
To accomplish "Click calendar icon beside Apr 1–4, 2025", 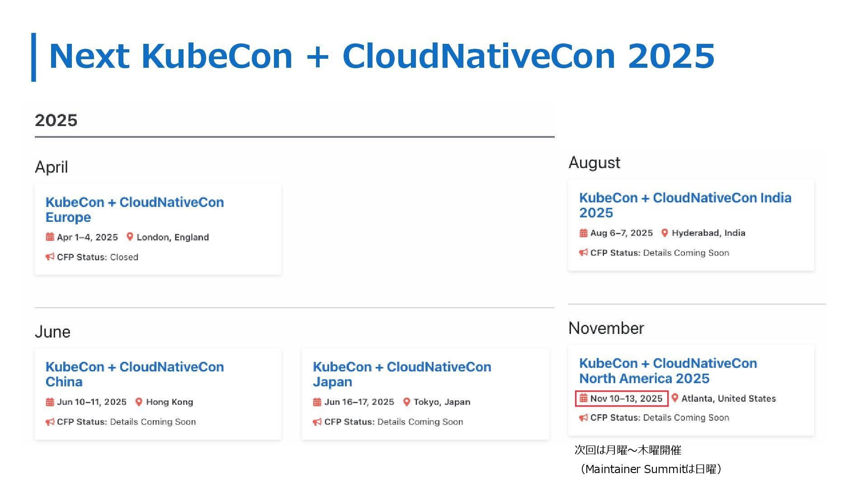I will 50,237.
